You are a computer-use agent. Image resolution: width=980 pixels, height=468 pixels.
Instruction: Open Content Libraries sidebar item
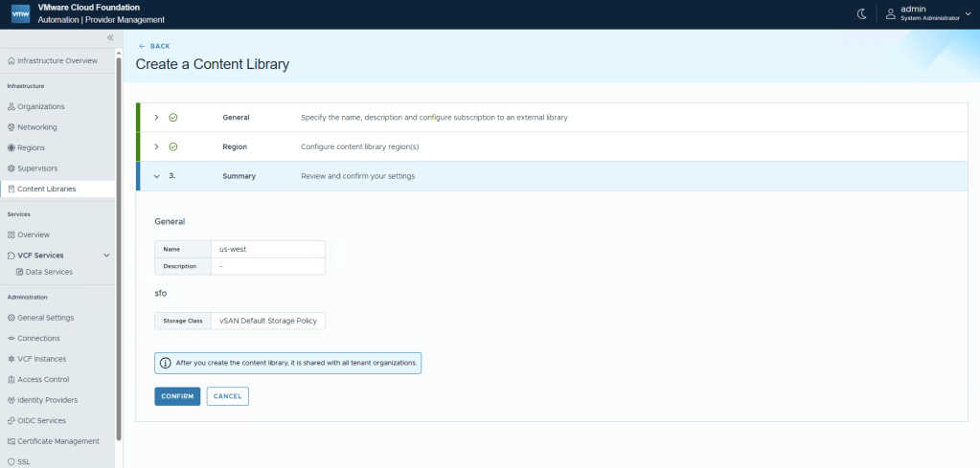click(46, 189)
